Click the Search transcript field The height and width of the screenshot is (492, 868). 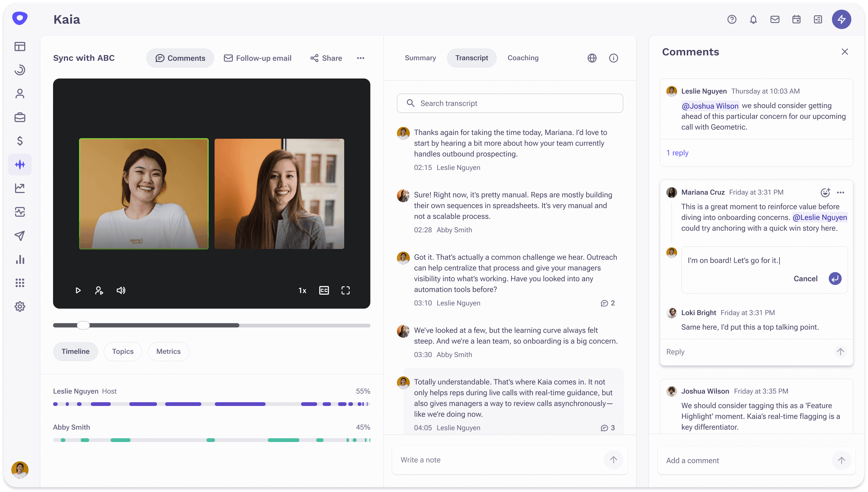[510, 104]
